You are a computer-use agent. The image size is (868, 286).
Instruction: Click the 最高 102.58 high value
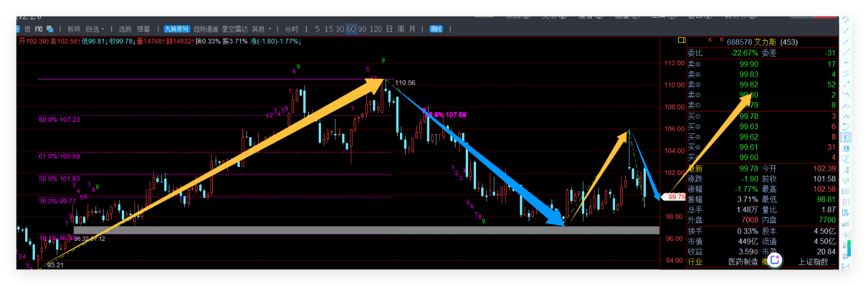click(824, 189)
